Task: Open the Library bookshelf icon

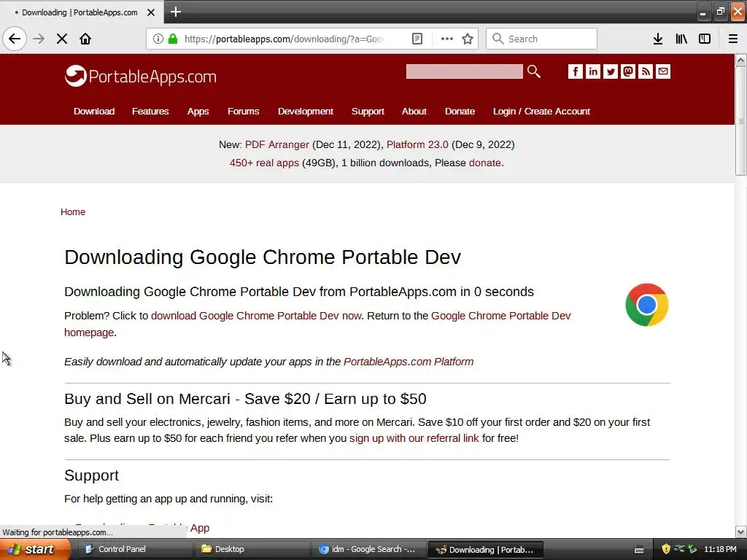Action: coord(681,39)
